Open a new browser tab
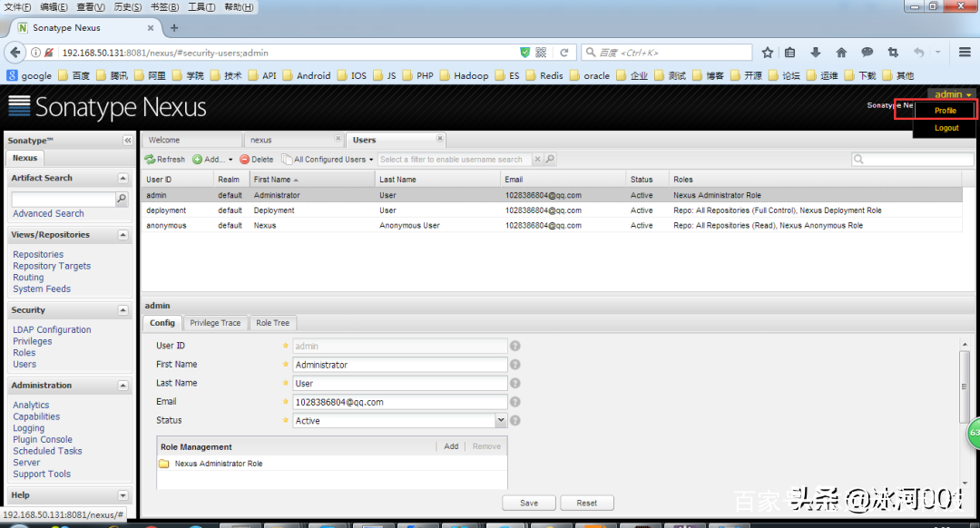980x528 pixels. [174, 27]
